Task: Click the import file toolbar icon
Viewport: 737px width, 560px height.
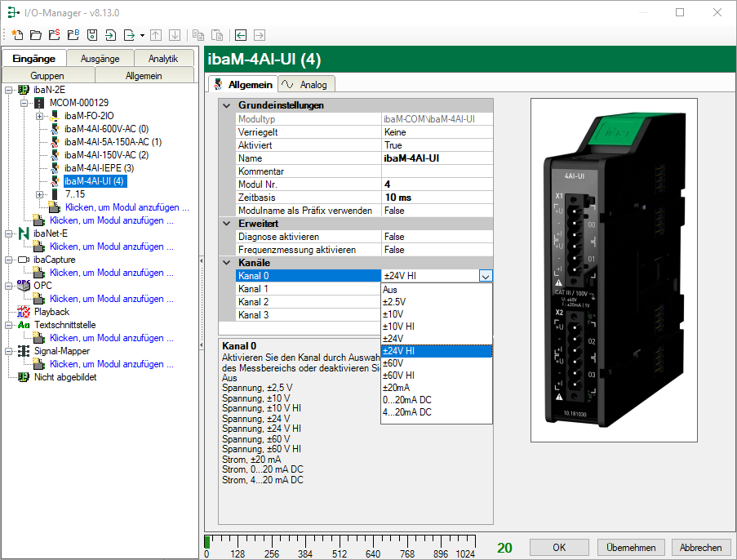Action: coord(110,35)
